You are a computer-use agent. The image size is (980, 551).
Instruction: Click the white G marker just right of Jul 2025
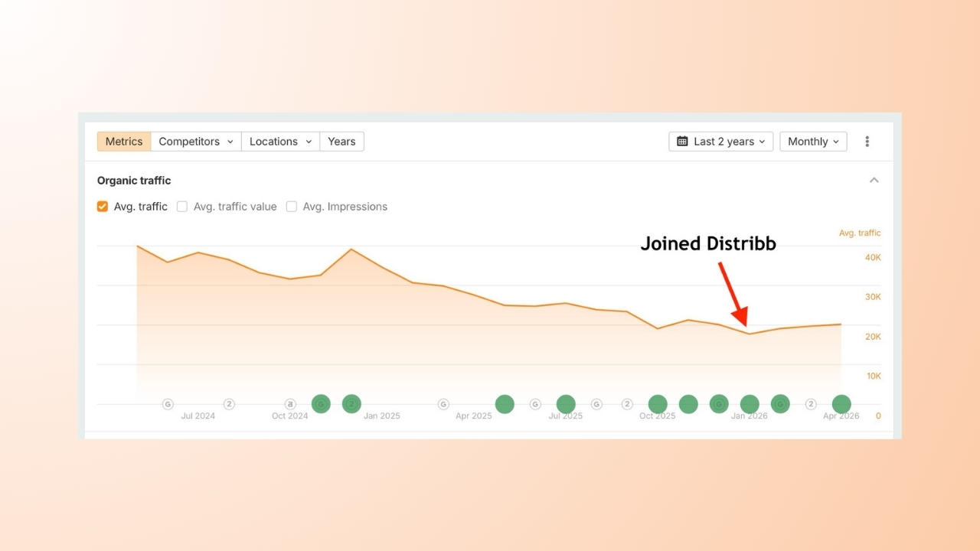[596, 404]
